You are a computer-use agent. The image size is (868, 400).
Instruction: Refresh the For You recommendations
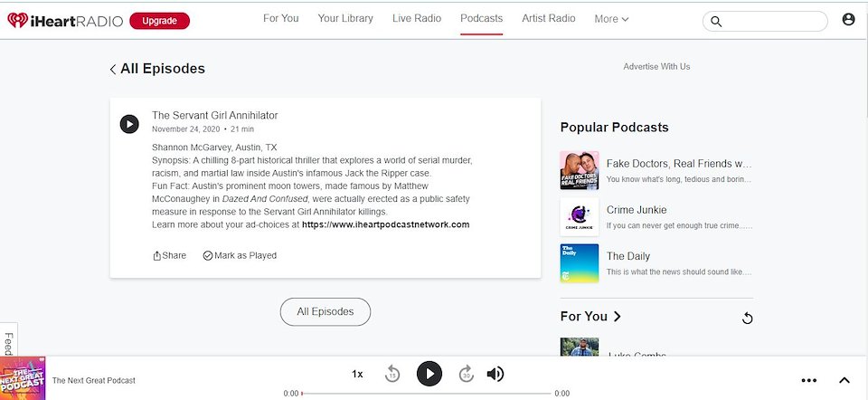pos(747,318)
